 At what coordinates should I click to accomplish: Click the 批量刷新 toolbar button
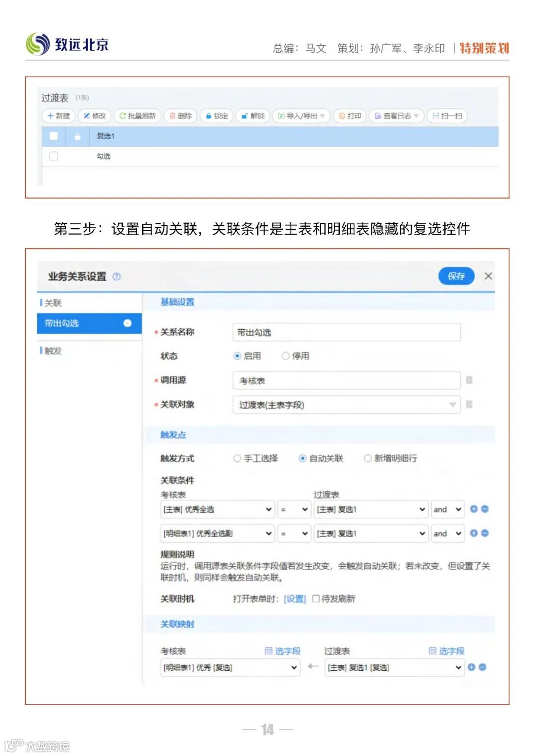[x=138, y=116]
